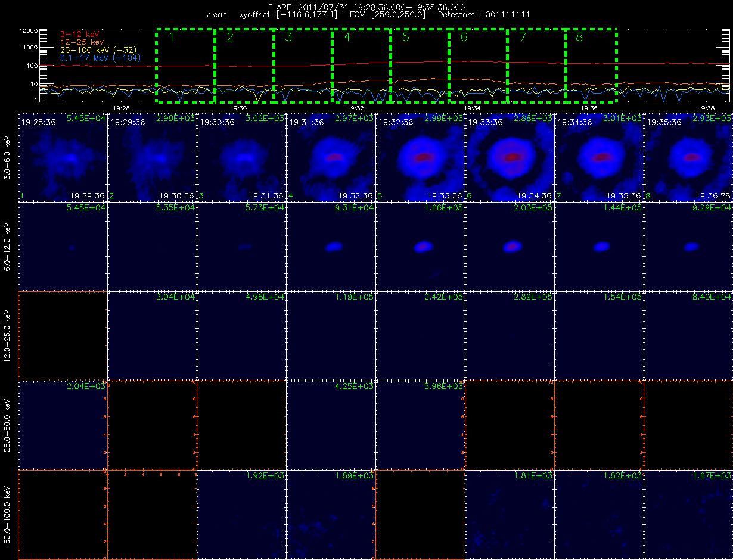Click the 1.19E+05 peak value label
Screen dimensions: 733x560
(355, 297)
